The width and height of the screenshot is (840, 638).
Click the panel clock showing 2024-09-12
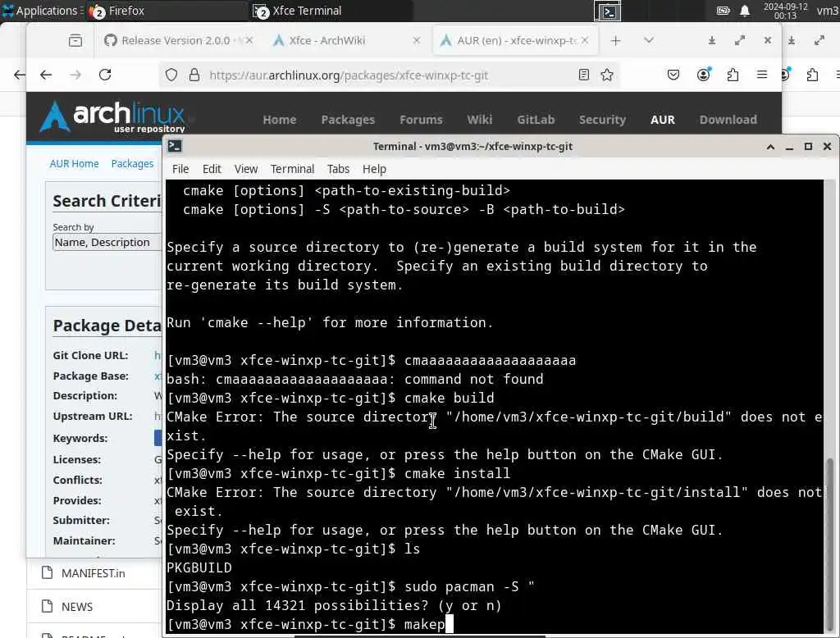coord(785,11)
